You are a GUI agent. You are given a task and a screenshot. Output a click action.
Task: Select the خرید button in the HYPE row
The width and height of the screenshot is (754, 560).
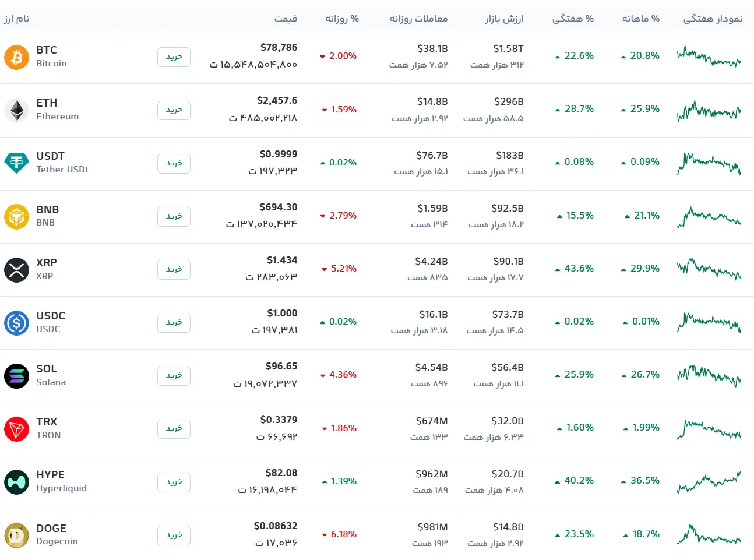click(174, 482)
